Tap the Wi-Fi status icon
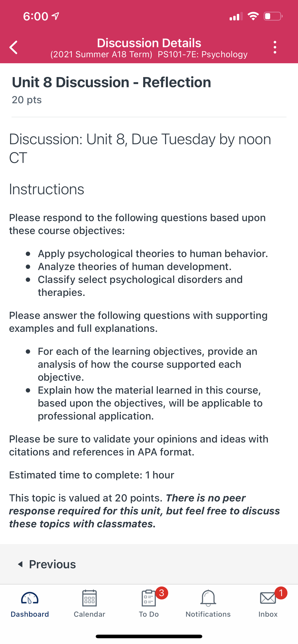 click(253, 16)
